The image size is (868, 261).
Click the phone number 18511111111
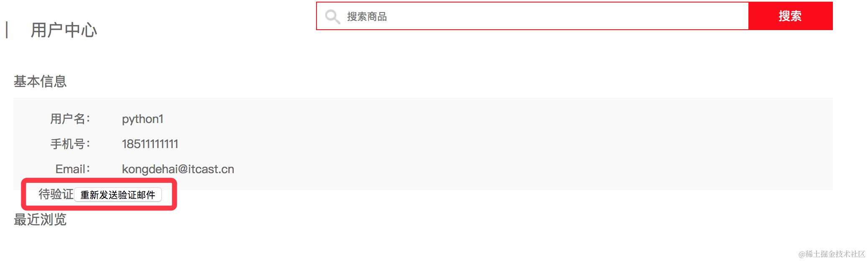tap(150, 144)
